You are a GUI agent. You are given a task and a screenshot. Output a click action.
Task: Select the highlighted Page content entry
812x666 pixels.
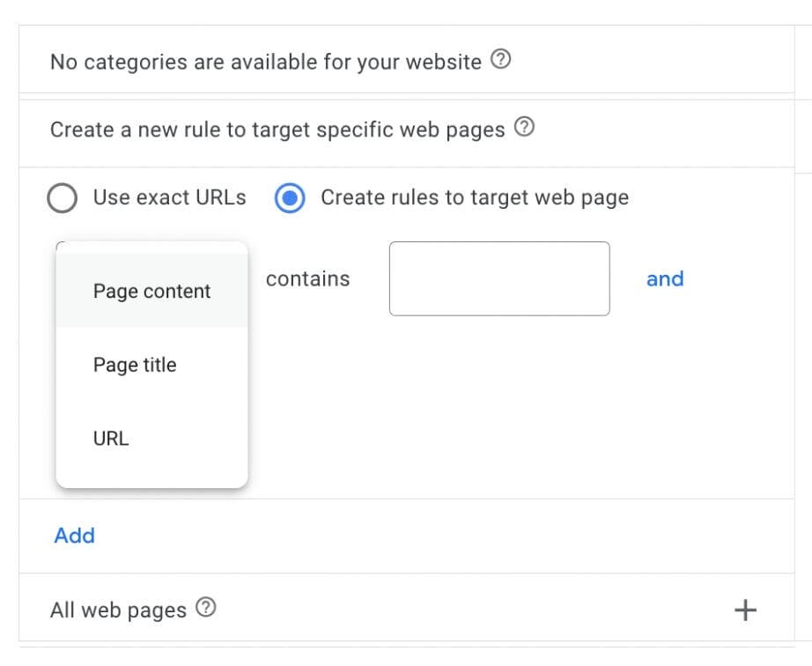click(151, 291)
